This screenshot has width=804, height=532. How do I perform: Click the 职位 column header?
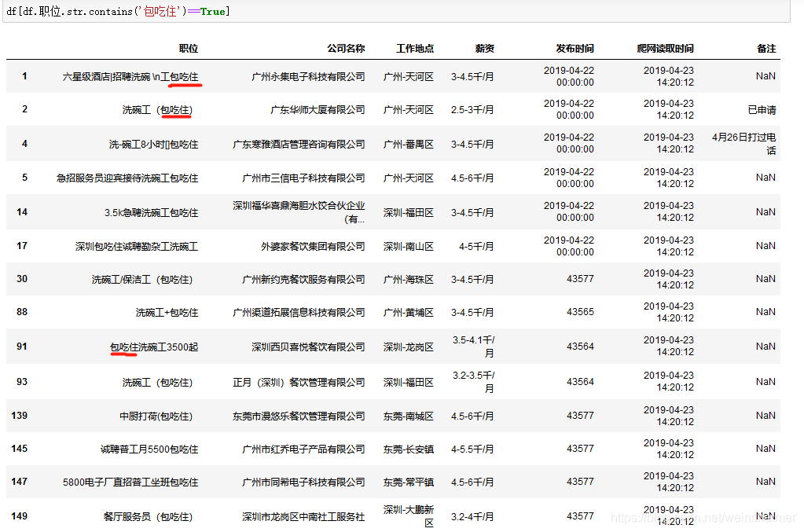tap(188, 49)
